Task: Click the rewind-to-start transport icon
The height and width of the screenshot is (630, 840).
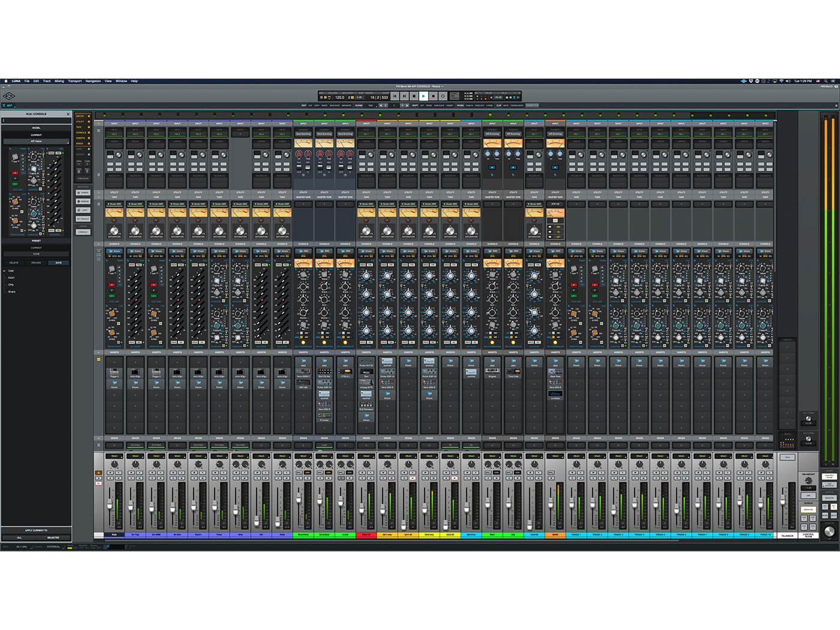Action: pyautogui.click(x=395, y=96)
